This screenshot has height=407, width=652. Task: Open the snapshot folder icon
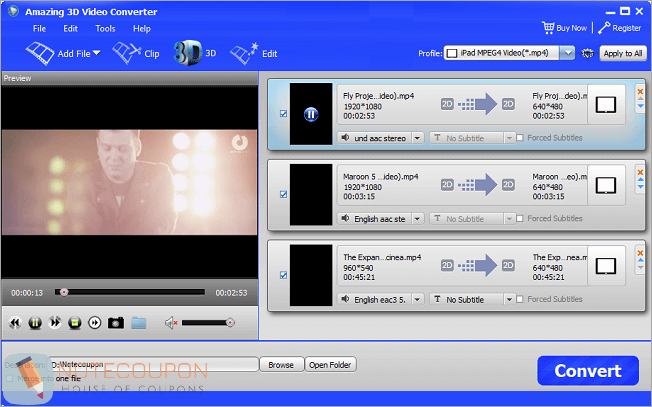pyautogui.click(x=138, y=323)
